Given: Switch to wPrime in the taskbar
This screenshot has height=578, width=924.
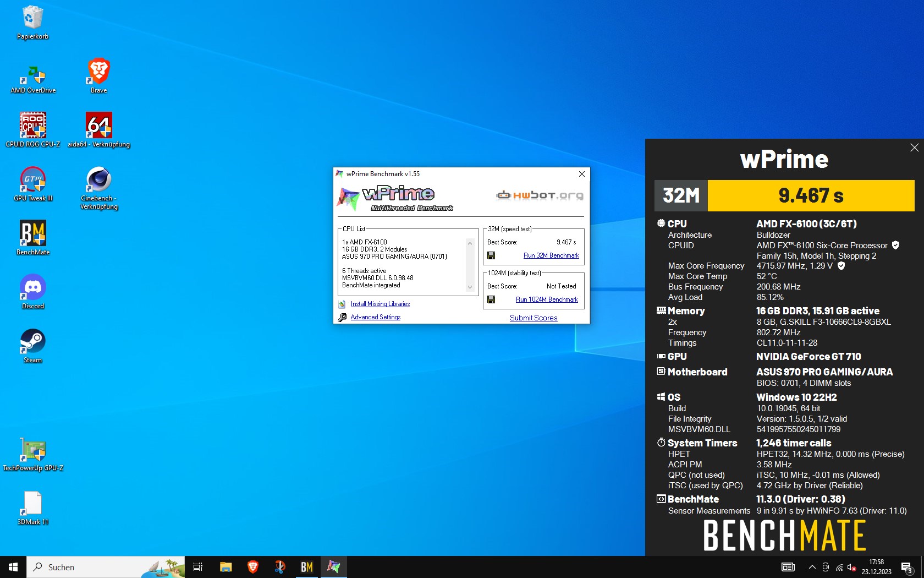Looking at the screenshot, I should coord(334,567).
